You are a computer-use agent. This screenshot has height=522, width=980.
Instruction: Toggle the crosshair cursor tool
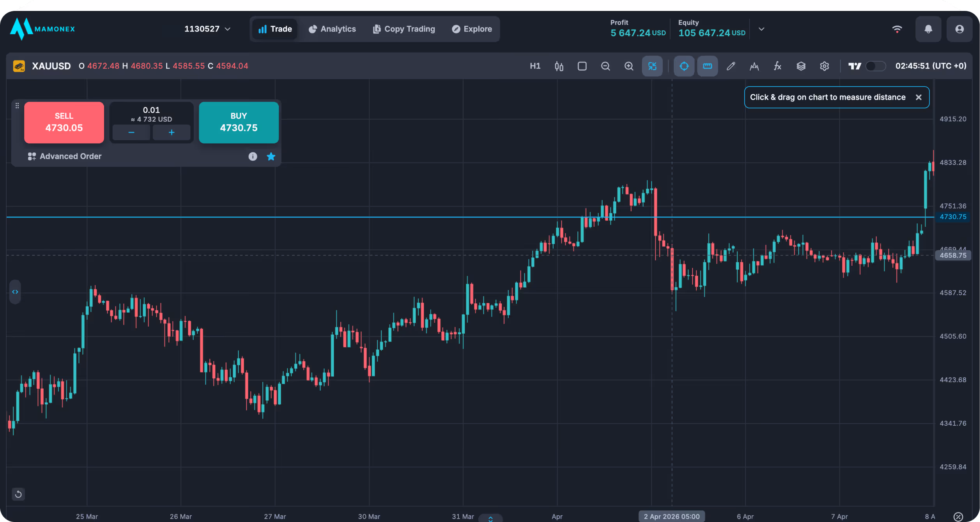point(684,66)
